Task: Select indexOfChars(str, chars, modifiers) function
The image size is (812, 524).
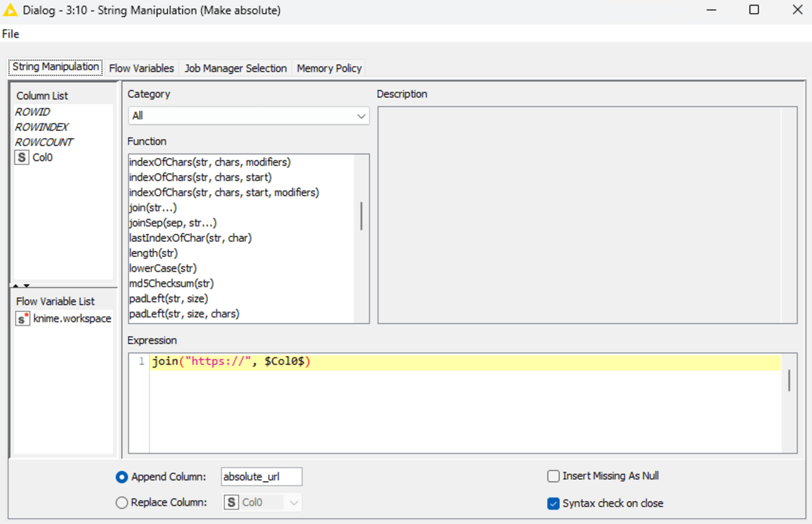Action: coord(210,162)
